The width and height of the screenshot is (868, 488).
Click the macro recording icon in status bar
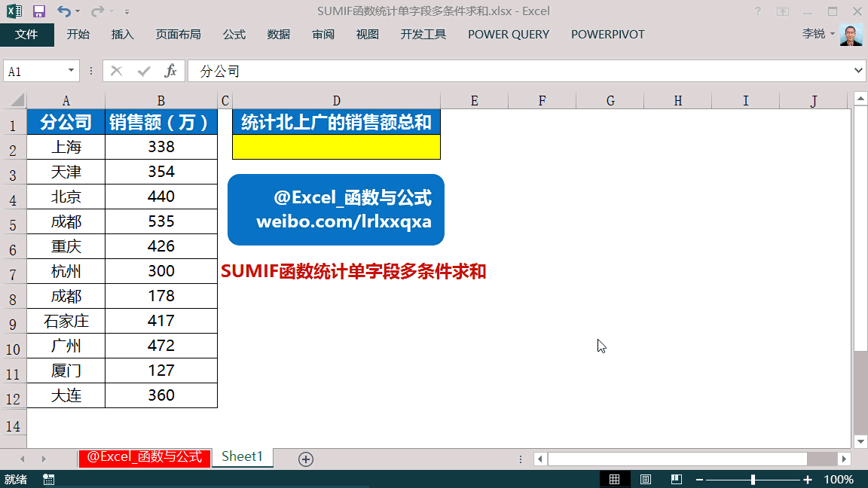pyautogui.click(x=49, y=479)
